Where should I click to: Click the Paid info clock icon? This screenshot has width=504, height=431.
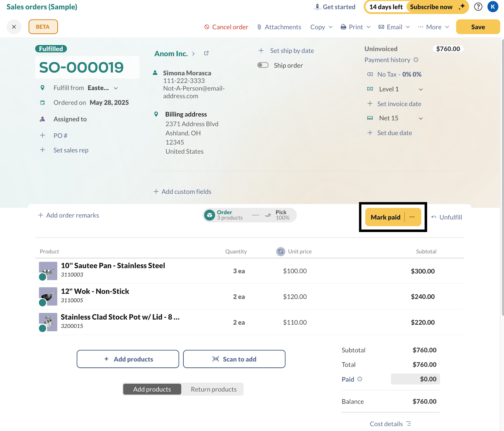[360, 379]
